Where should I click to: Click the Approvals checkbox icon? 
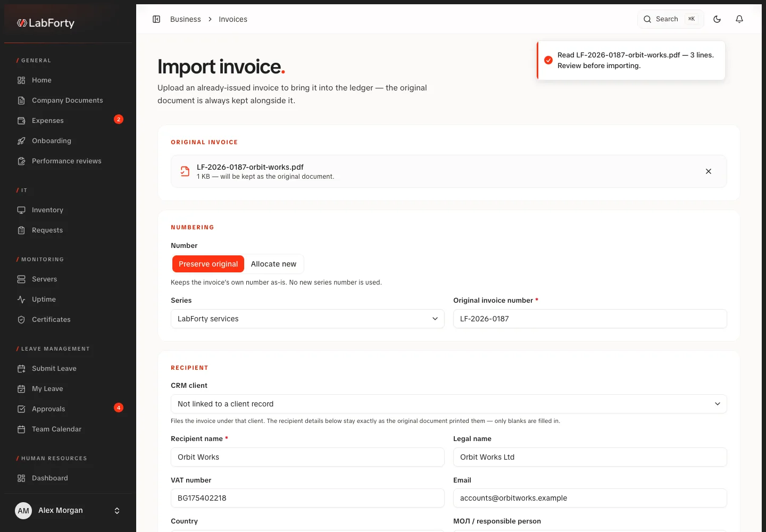pos(21,409)
